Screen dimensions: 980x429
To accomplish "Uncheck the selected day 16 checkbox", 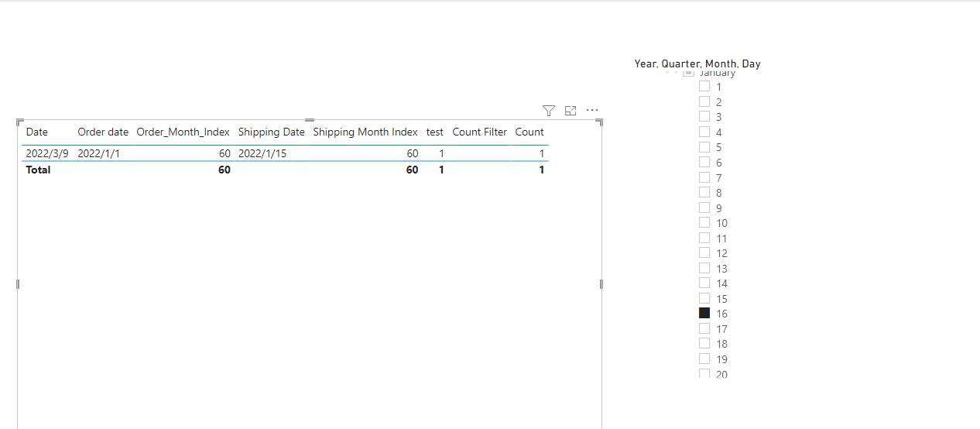I will (x=704, y=313).
